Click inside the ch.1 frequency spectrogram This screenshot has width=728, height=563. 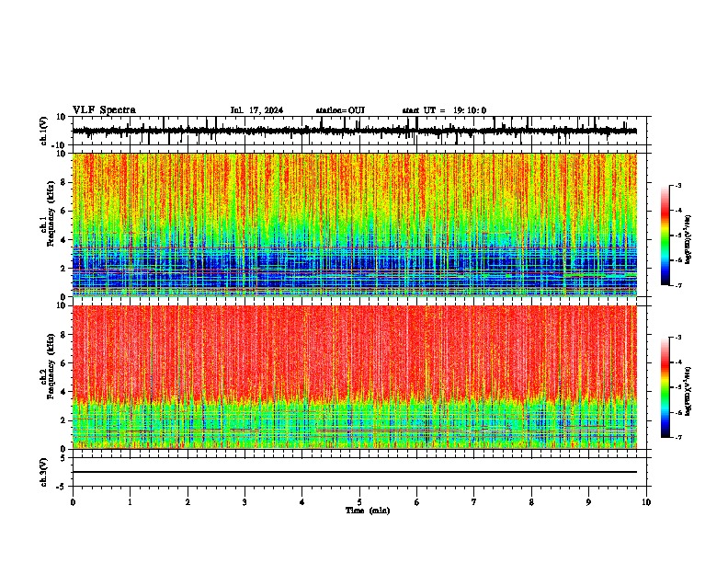(x=355, y=224)
